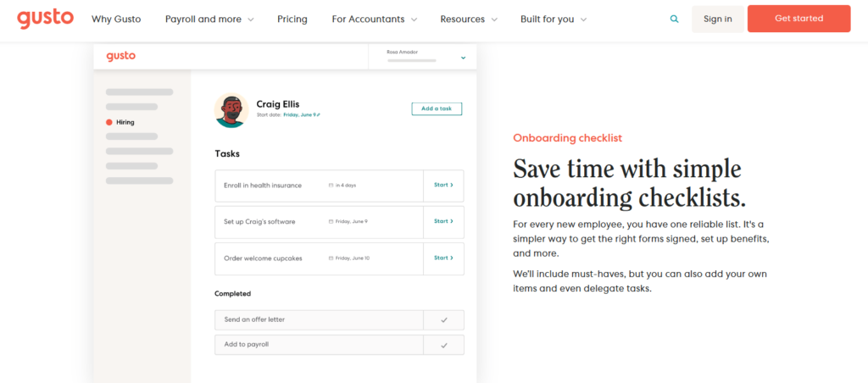This screenshot has height=383, width=868.
Task: Click the Gusto logo inside the app mockup
Action: tap(120, 56)
